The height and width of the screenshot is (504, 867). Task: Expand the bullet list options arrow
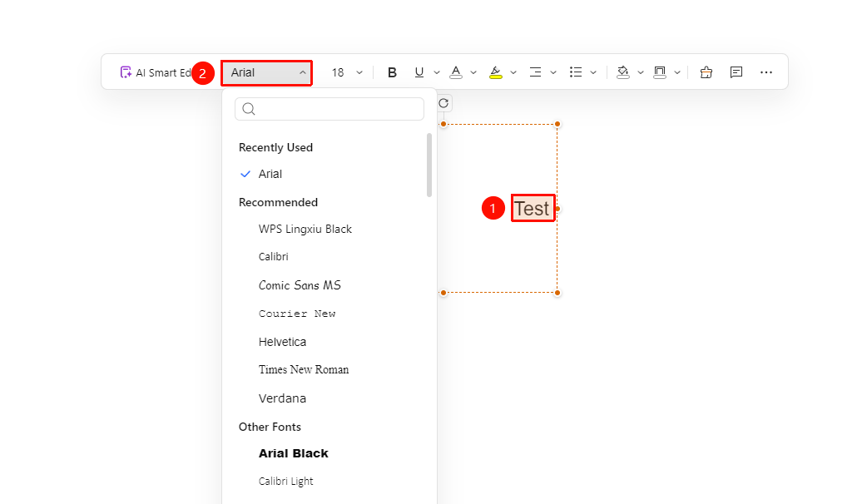coord(593,72)
